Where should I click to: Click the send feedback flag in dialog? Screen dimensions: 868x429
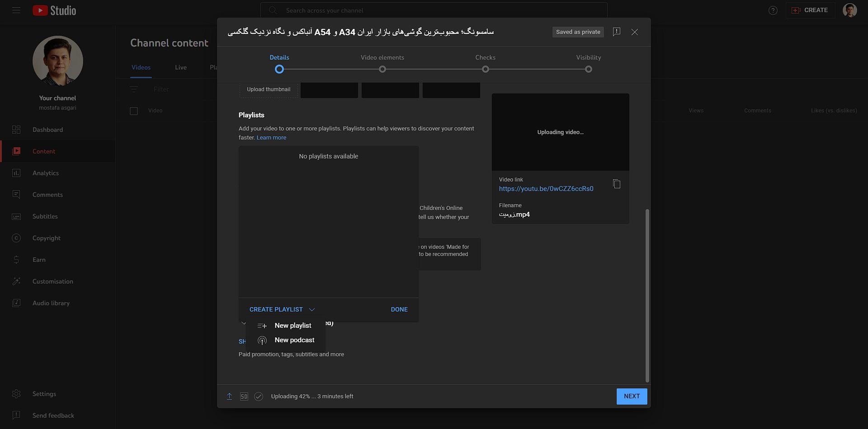pos(617,32)
